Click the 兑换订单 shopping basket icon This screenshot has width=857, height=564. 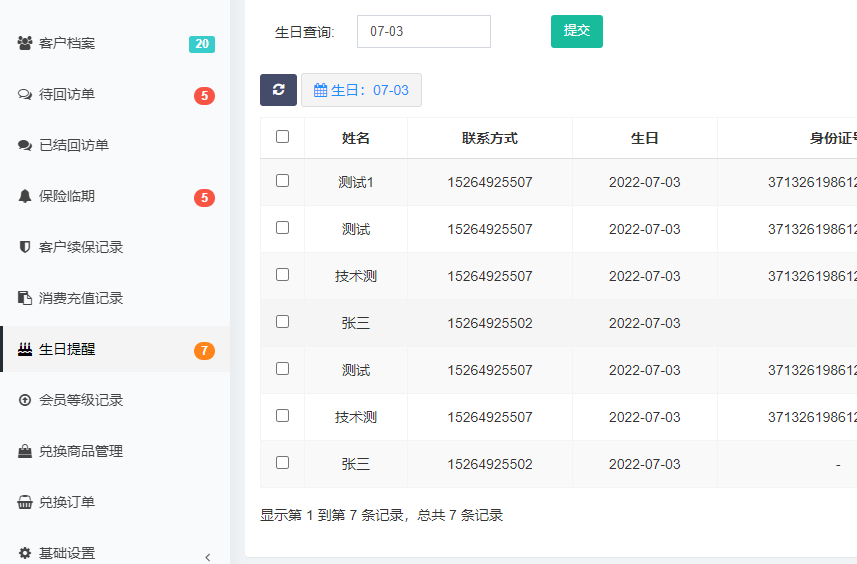[x=25, y=502]
